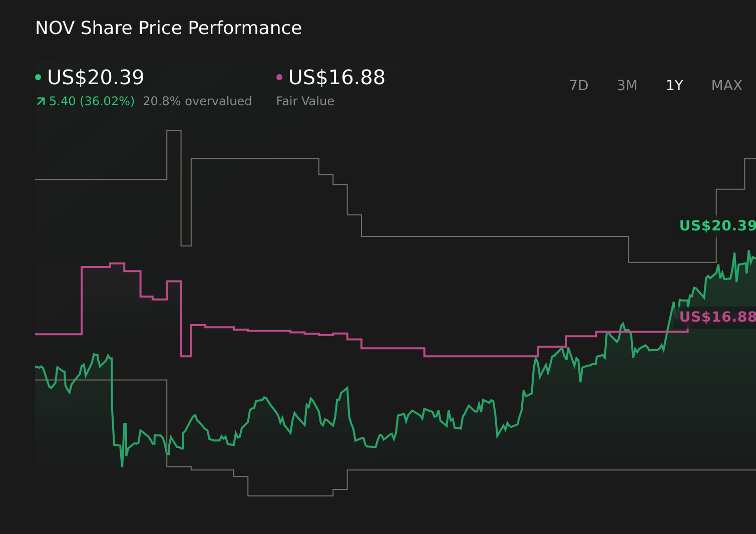Toggle share price visibility via green legend
Image resolution: width=756 pixels, height=534 pixels.
point(95,78)
